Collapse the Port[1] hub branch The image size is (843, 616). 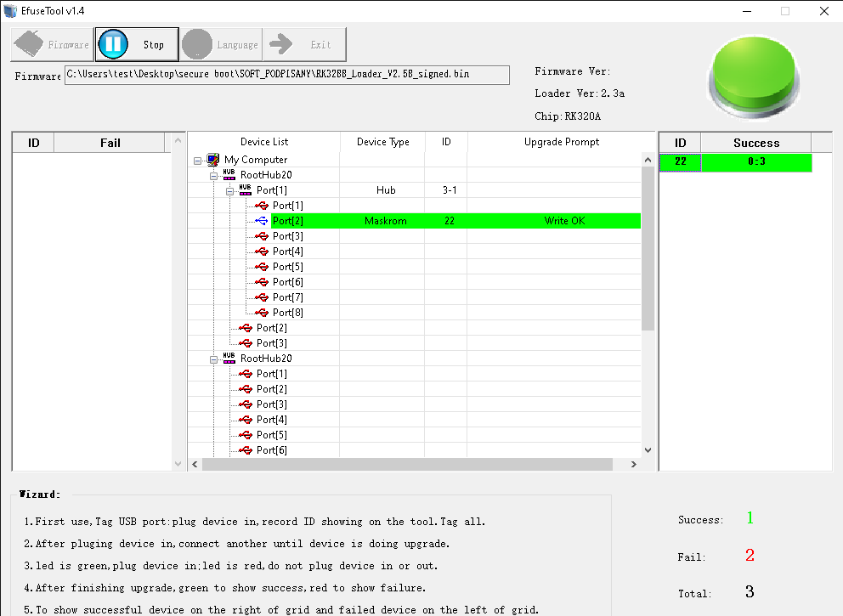pos(228,189)
